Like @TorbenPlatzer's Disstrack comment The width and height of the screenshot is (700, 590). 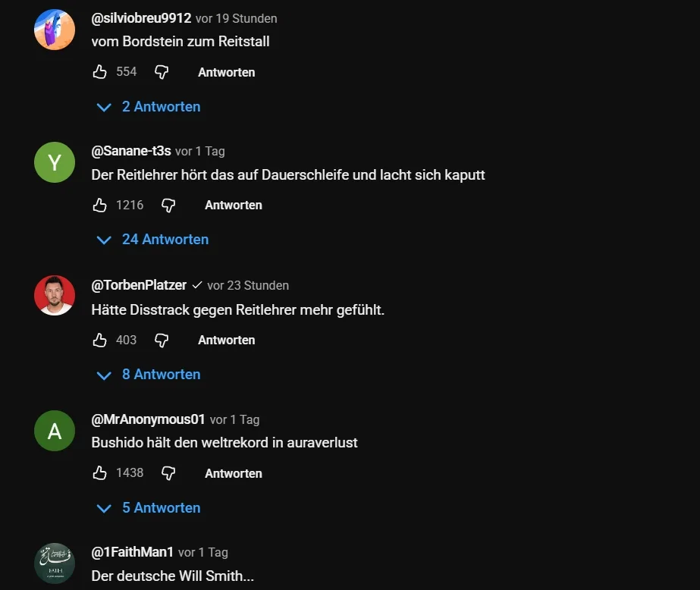pos(100,340)
